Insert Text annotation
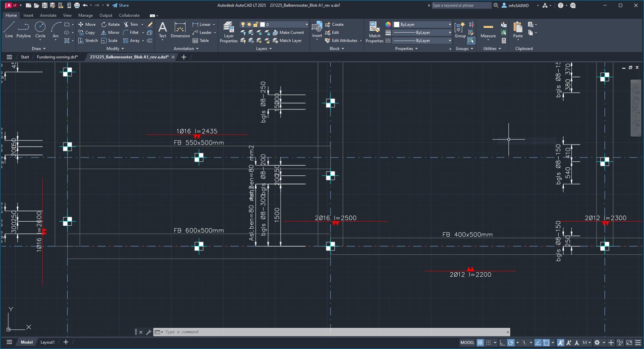Image resolution: width=644 pixels, height=349 pixels. tap(162, 30)
